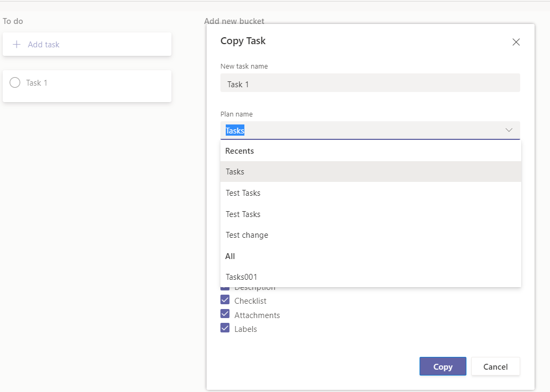Select Add new bucket
The image size is (550, 392).
click(x=234, y=21)
